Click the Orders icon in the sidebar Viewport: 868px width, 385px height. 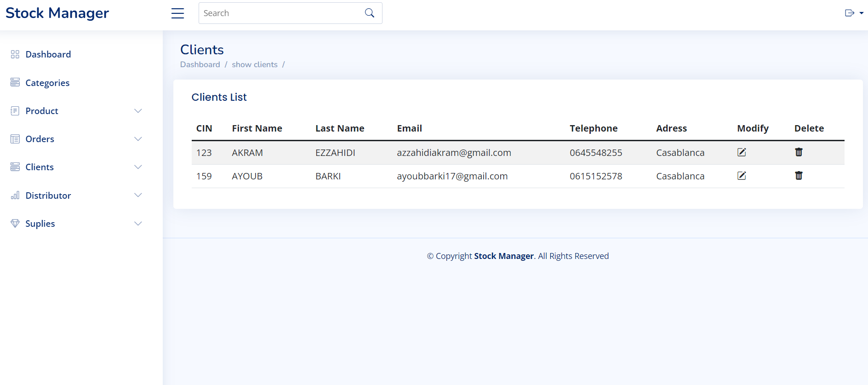(x=15, y=139)
